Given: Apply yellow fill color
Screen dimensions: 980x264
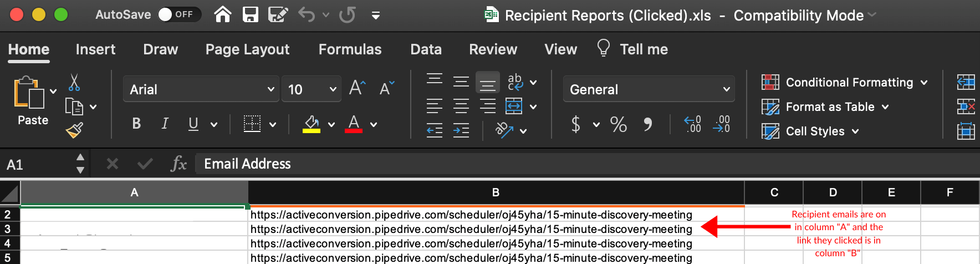Looking at the screenshot, I should [x=312, y=124].
